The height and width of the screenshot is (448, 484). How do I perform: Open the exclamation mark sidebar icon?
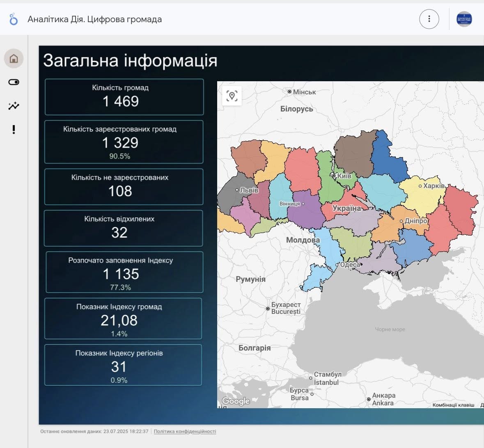point(14,130)
